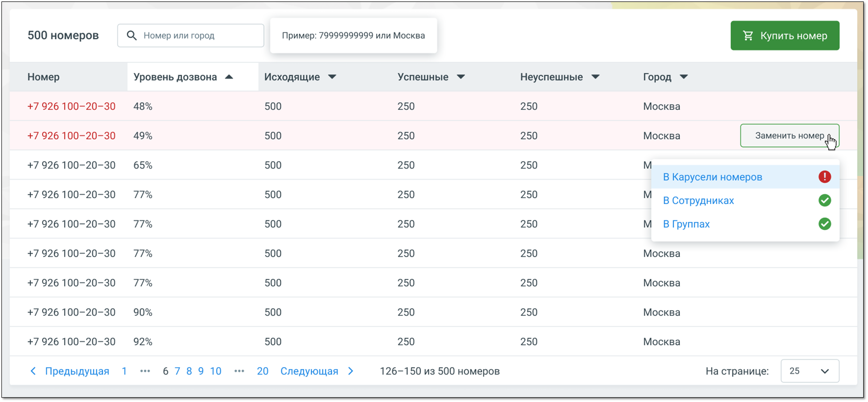Viewport: 868px width, 402px height.
Task: Click the 126–150 из 500 номеров text
Action: click(440, 371)
